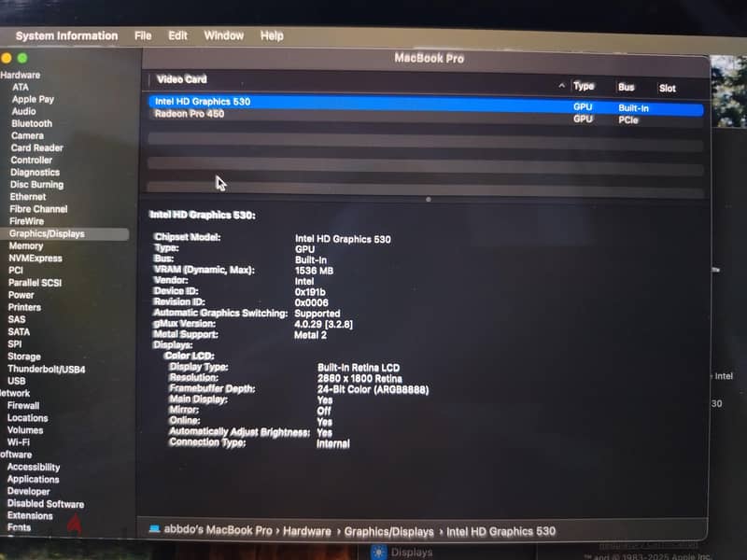This screenshot has height=560, width=747.
Task: Collapse the Network section header
Action: [15, 393]
